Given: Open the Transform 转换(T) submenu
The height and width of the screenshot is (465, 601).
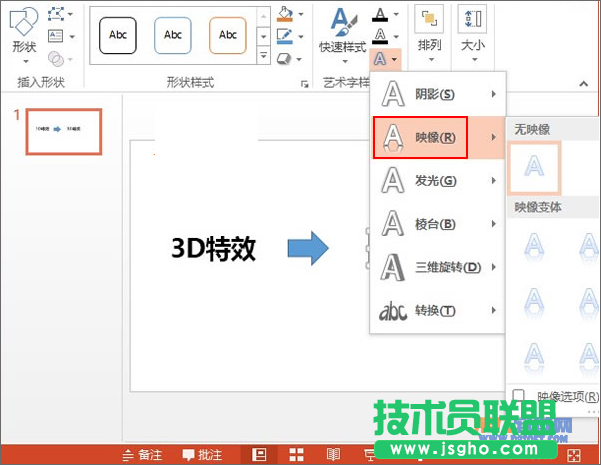Looking at the screenshot, I should pos(438,311).
